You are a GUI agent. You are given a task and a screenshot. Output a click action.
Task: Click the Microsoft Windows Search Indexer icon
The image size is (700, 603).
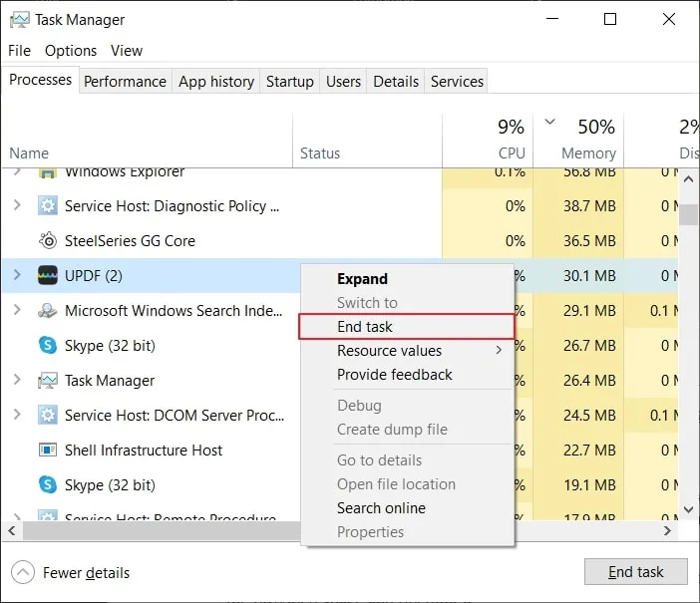47,311
